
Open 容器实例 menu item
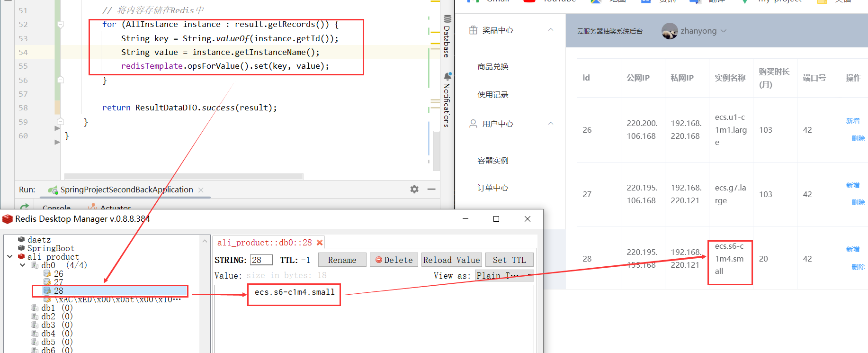coord(493,160)
